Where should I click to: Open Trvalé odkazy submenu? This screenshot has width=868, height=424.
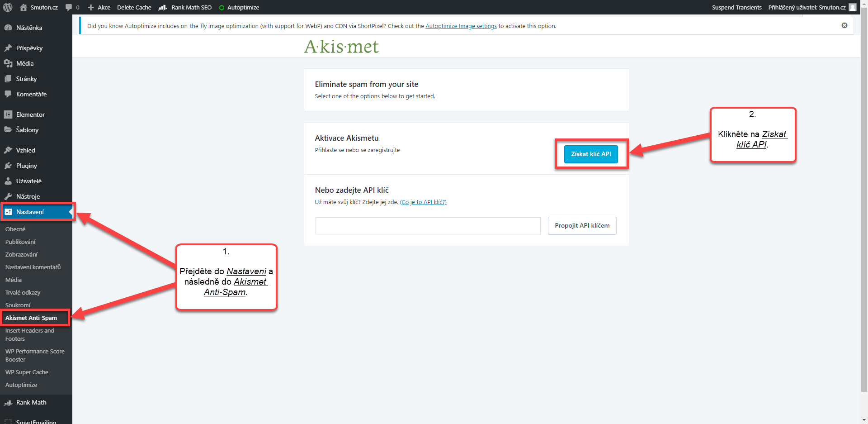23,292
